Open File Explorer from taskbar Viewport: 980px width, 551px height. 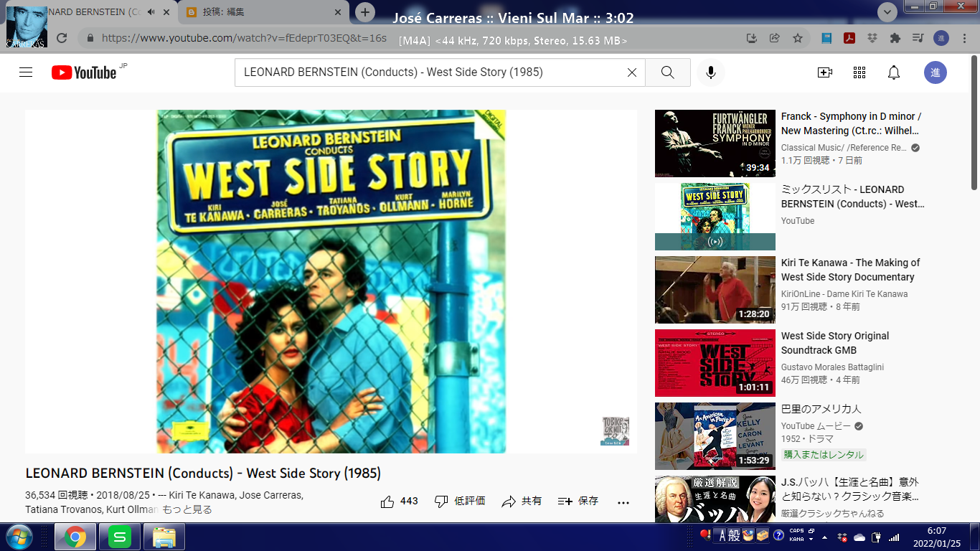[164, 537]
